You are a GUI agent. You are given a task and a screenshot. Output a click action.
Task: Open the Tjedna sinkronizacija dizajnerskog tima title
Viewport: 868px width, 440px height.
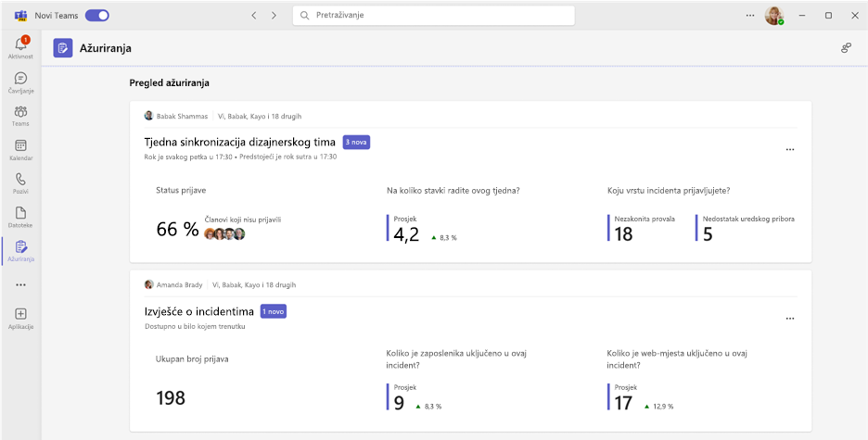(239, 142)
